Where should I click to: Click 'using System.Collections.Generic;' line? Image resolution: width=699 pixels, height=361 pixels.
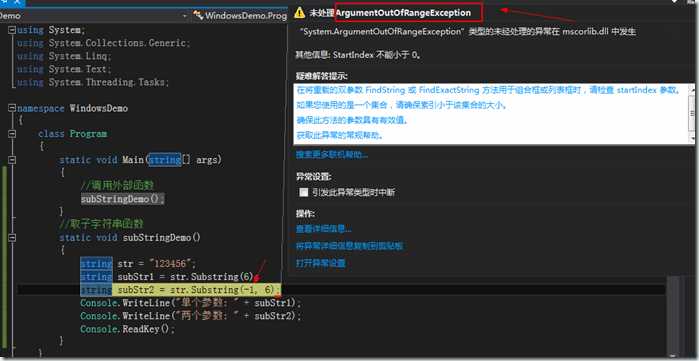point(104,43)
